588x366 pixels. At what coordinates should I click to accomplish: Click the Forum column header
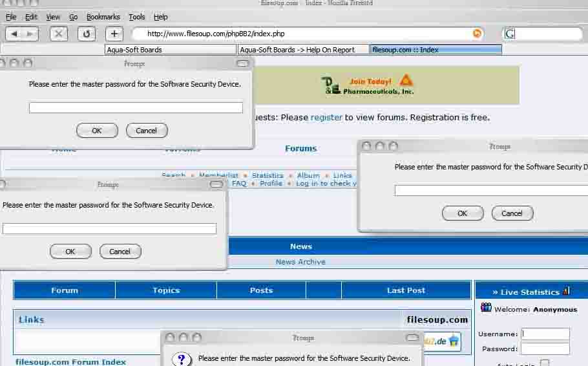[x=65, y=290]
